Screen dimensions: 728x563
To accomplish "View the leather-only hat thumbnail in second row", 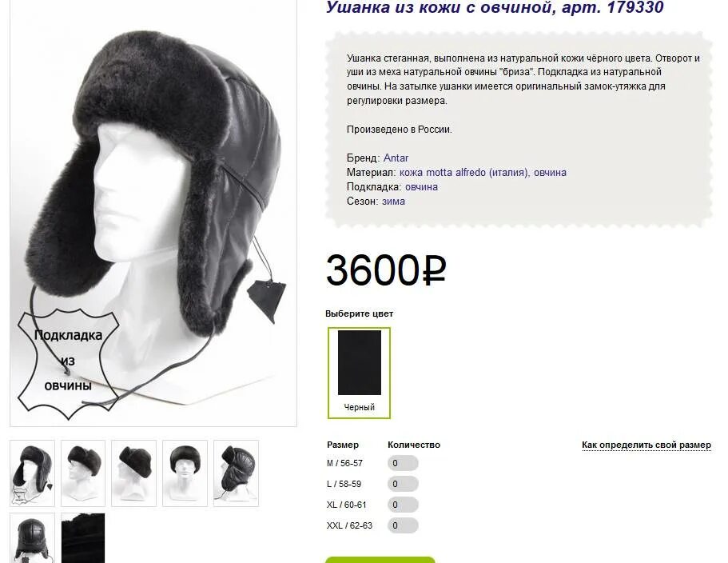I will tap(33, 538).
